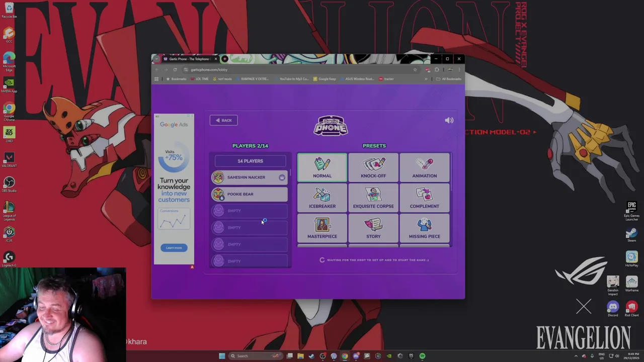Image resolution: width=644 pixels, height=362 pixels.
Task: Switch to the Gartic Phone browser tab
Action: (x=189, y=59)
